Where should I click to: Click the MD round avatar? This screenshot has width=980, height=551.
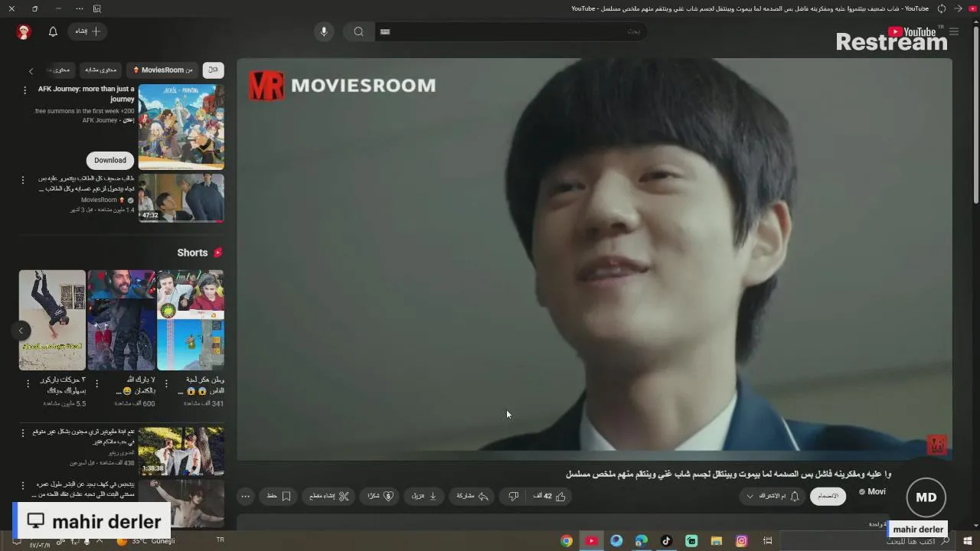(x=926, y=497)
